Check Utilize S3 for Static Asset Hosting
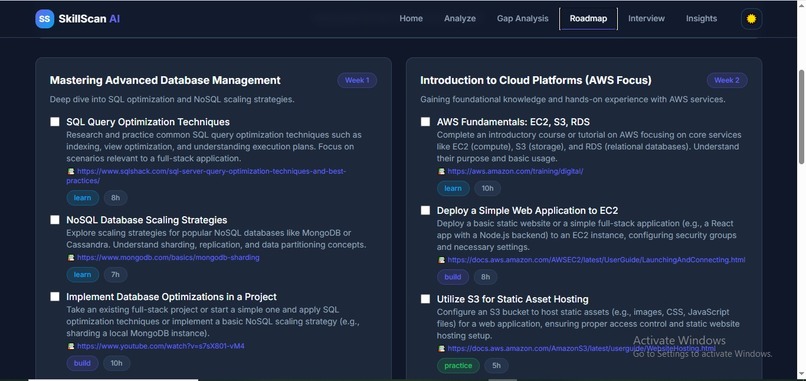 (425, 299)
